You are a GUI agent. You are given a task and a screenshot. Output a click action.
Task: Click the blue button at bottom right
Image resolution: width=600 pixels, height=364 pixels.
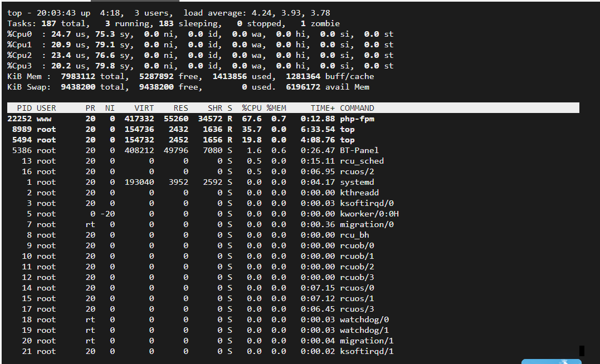point(551,361)
